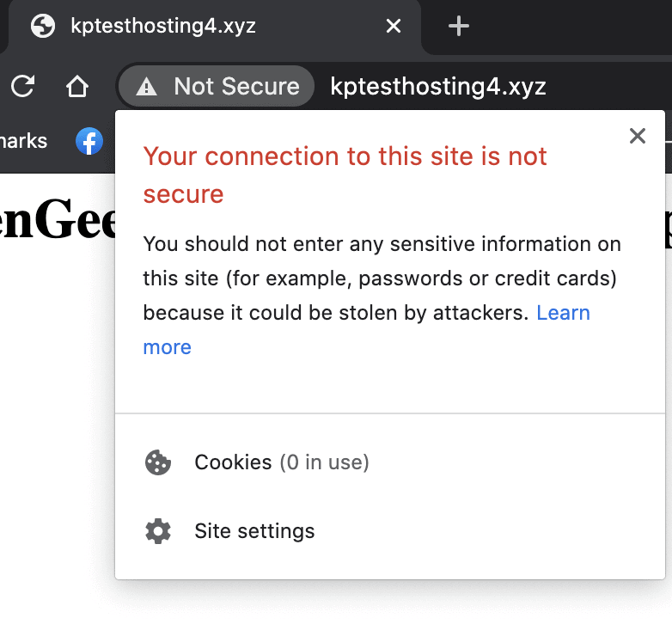Click the gear icon beside Site settings

click(158, 531)
